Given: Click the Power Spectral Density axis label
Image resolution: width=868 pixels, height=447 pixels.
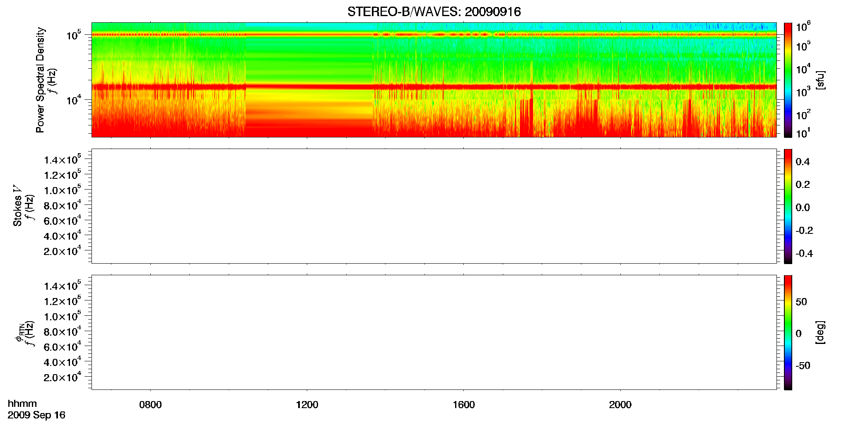Looking at the screenshot, I should [x=40, y=80].
